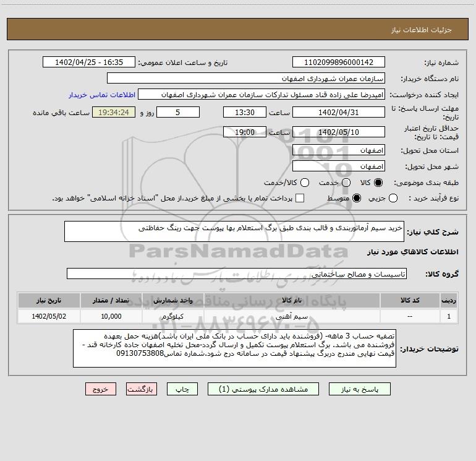
Task: Select the کالا/خدمت radio button
Action: tap(305, 183)
